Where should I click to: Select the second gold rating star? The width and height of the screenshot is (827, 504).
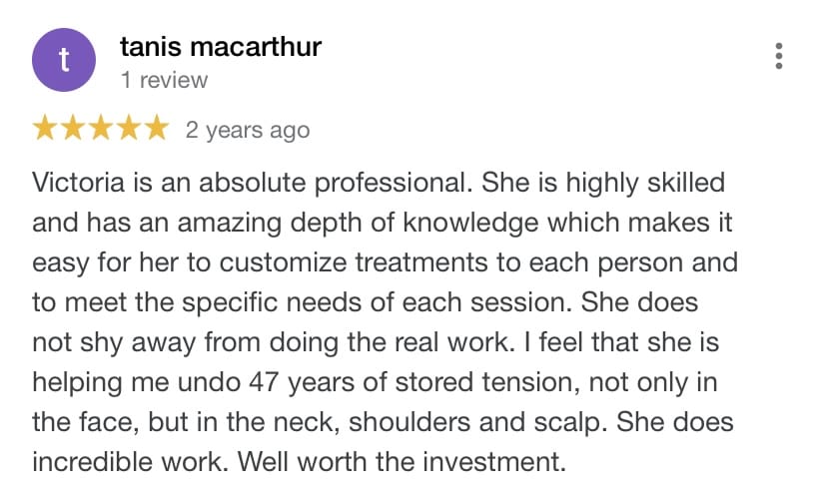[x=74, y=129]
